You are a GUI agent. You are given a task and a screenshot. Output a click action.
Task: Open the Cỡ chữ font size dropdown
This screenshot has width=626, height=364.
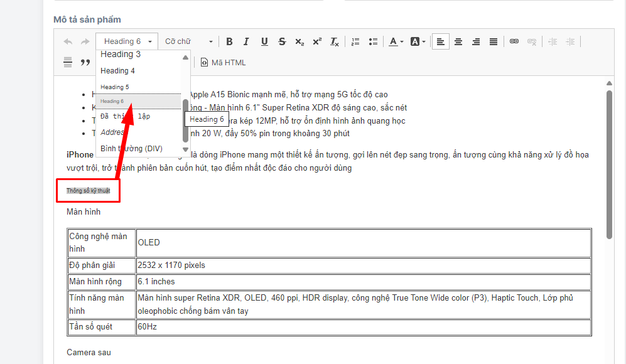pos(189,41)
